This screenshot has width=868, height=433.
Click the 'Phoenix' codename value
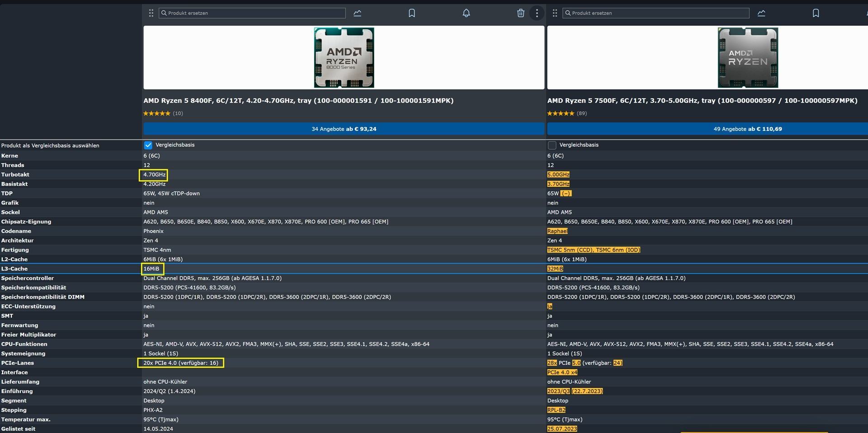pyautogui.click(x=153, y=231)
